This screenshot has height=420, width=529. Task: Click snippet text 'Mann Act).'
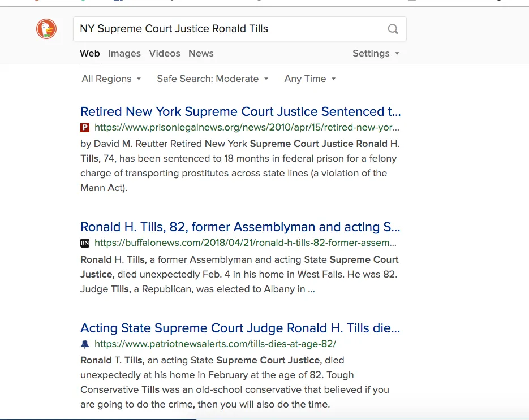[104, 188]
